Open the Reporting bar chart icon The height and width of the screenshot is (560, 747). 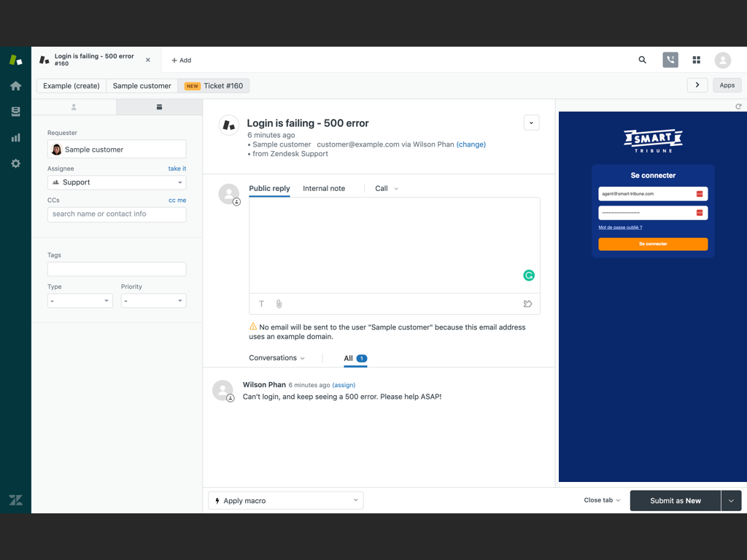[15, 137]
